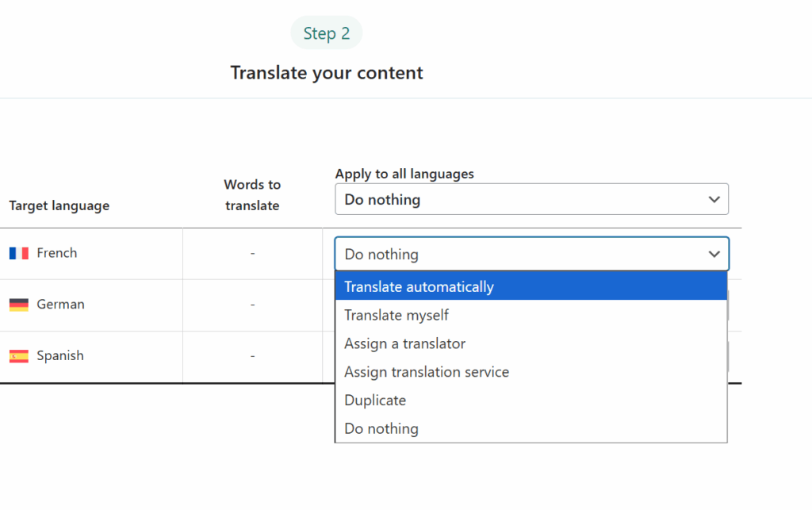
Task: Select the Translate automatically option
Action: (531, 286)
